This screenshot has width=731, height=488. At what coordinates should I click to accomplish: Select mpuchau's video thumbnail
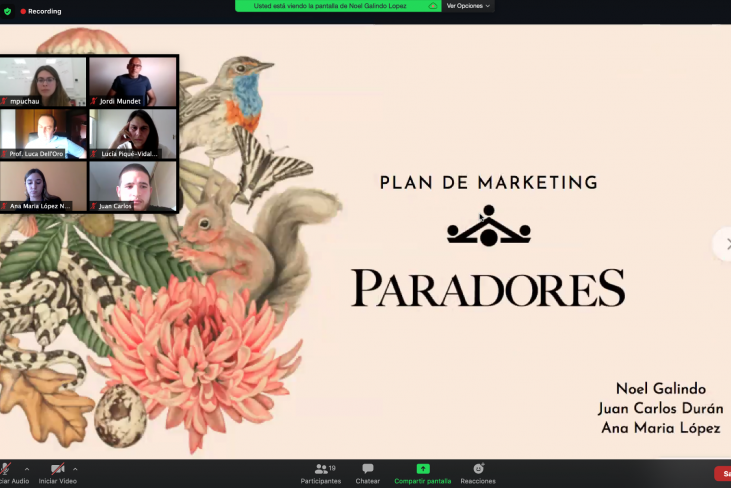pos(43,81)
